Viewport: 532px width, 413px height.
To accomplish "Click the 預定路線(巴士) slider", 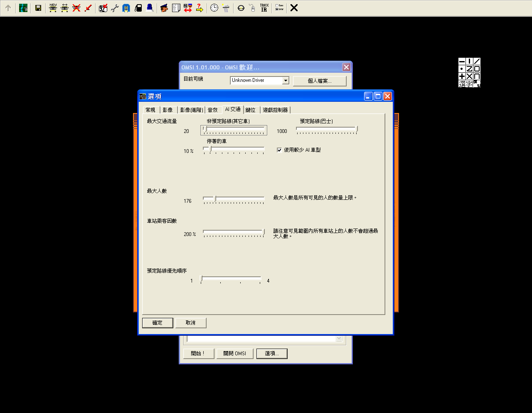I will pos(327,130).
